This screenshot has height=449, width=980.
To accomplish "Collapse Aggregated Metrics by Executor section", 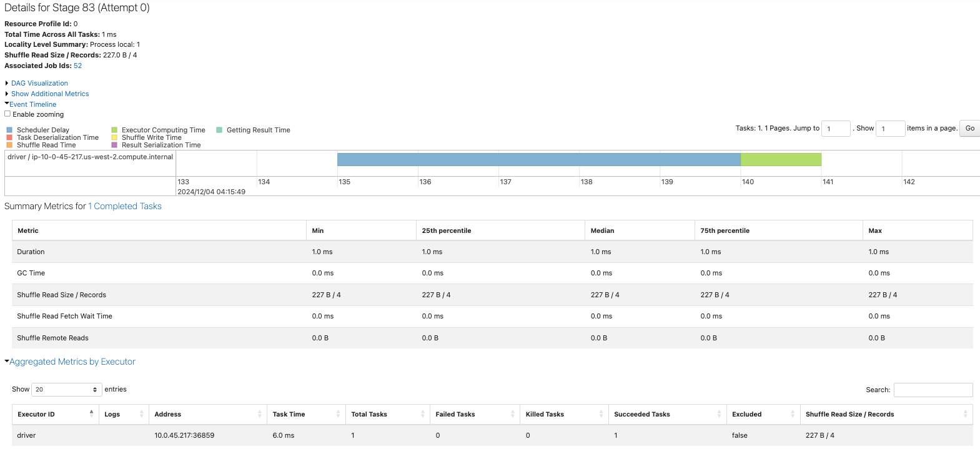I will pyautogui.click(x=72, y=362).
